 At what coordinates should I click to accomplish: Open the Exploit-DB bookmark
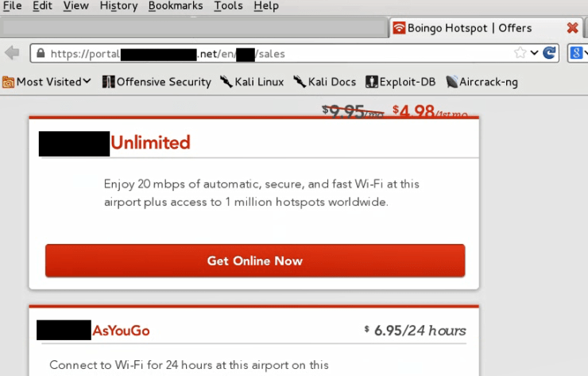point(400,82)
